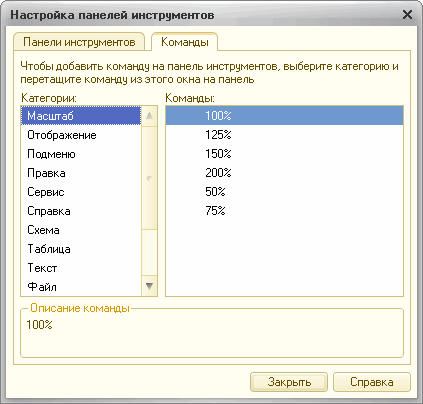The height and width of the screenshot is (404, 423).
Task: Switch to the Панели инструментов tab
Action: [x=79, y=42]
